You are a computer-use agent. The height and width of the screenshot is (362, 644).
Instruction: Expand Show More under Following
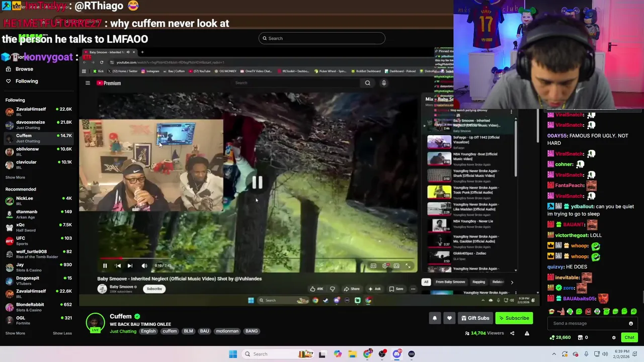pos(15,177)
